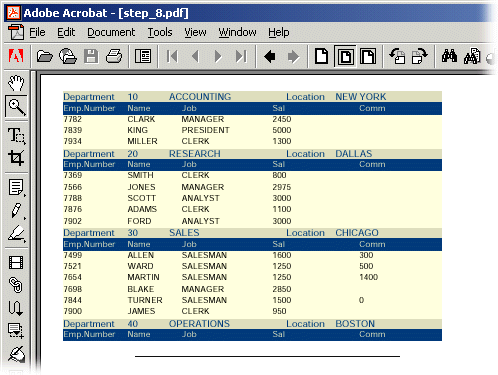Image resolution: width=498 pixels, height=375 pixels.
Task: Open the Document menu
Action: click(x=111, y=32)
